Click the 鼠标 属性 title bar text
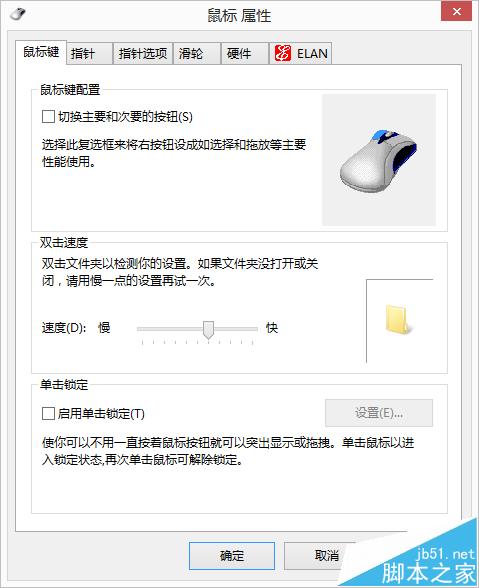Viewport: 479px width, 588px height. [239, 16]
